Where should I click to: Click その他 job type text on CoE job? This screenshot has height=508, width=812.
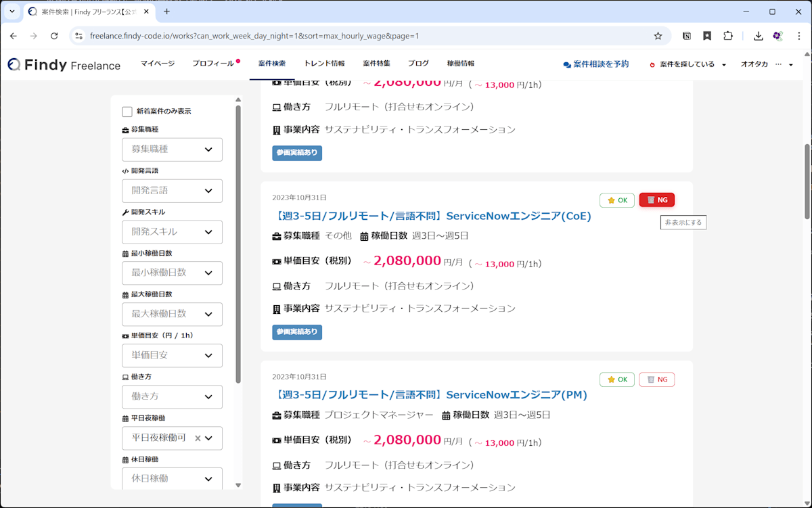pos(338,236)
